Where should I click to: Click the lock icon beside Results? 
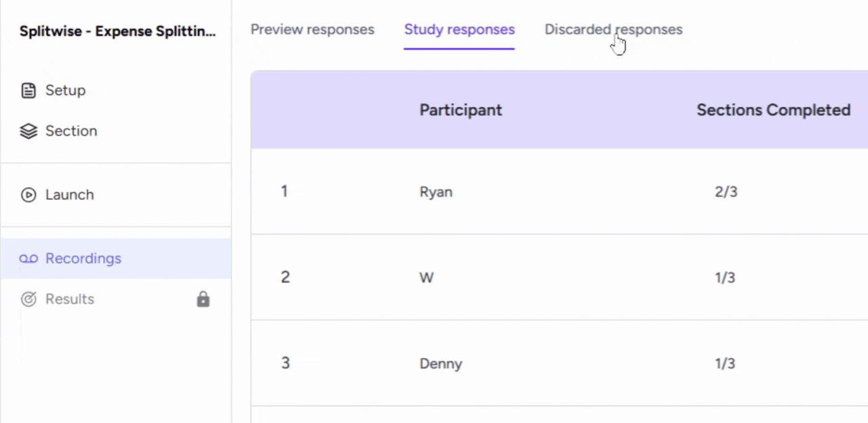(x=203, y=299)
